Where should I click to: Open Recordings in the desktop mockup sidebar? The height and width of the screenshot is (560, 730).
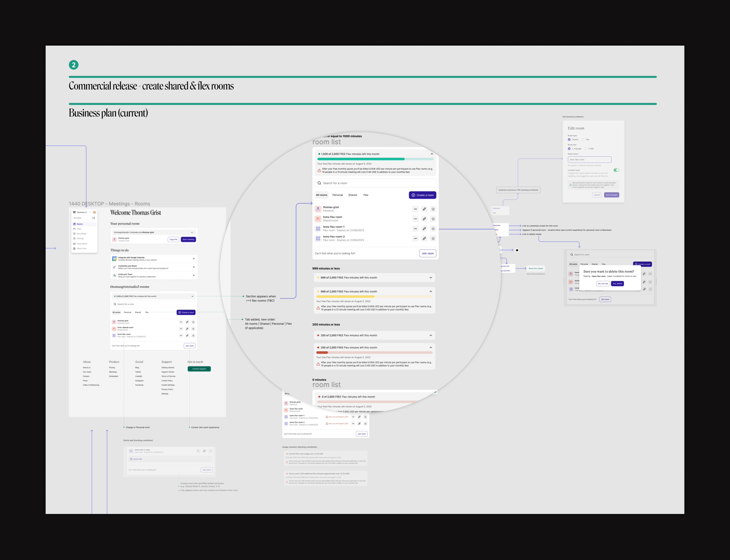pyautogui.click(x=84, y=234)
